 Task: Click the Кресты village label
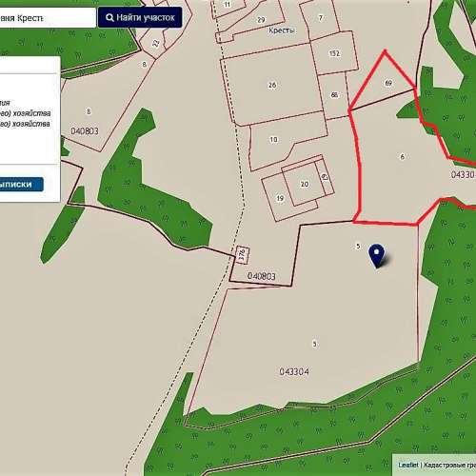[281, 30]
